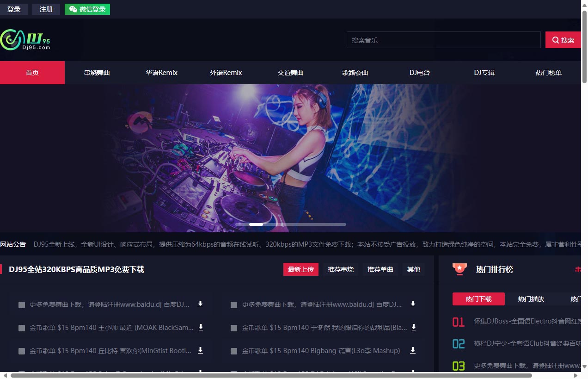Open the DJ电台 navigation menu

419,73
